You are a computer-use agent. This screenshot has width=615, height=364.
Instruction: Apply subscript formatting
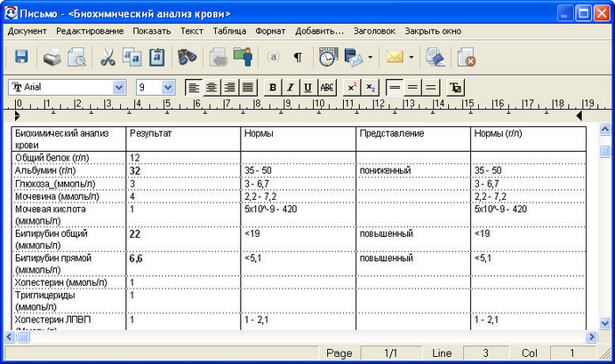[x=370, y=87]
